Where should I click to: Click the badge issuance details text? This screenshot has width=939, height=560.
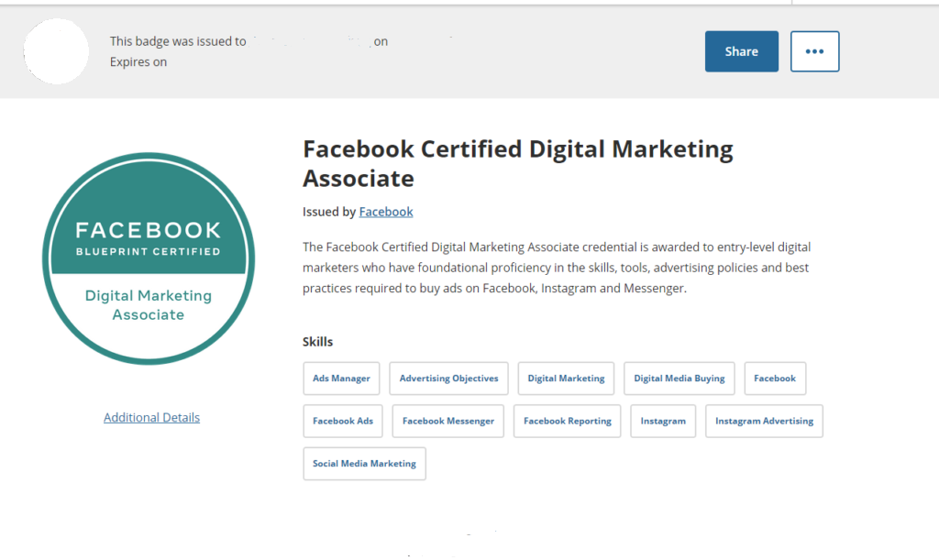(x=248, y=50)
